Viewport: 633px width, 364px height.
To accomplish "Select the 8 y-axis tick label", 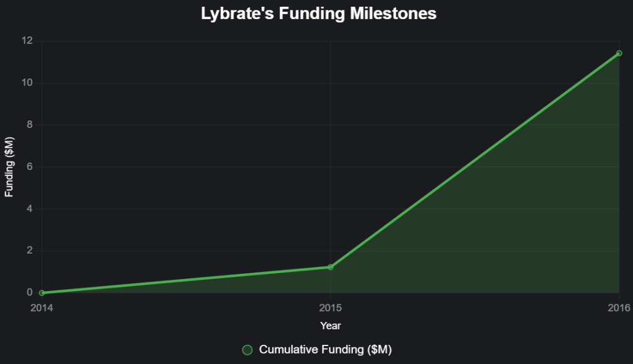I will 29,125.
